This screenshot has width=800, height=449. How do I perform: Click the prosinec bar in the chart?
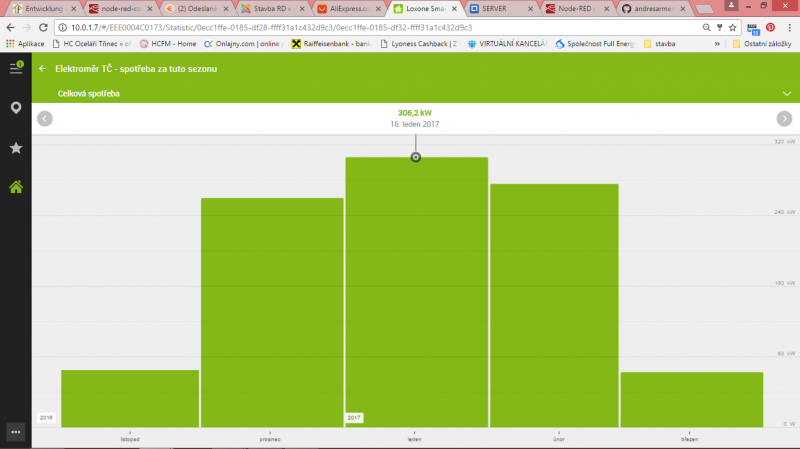point(272,312)
